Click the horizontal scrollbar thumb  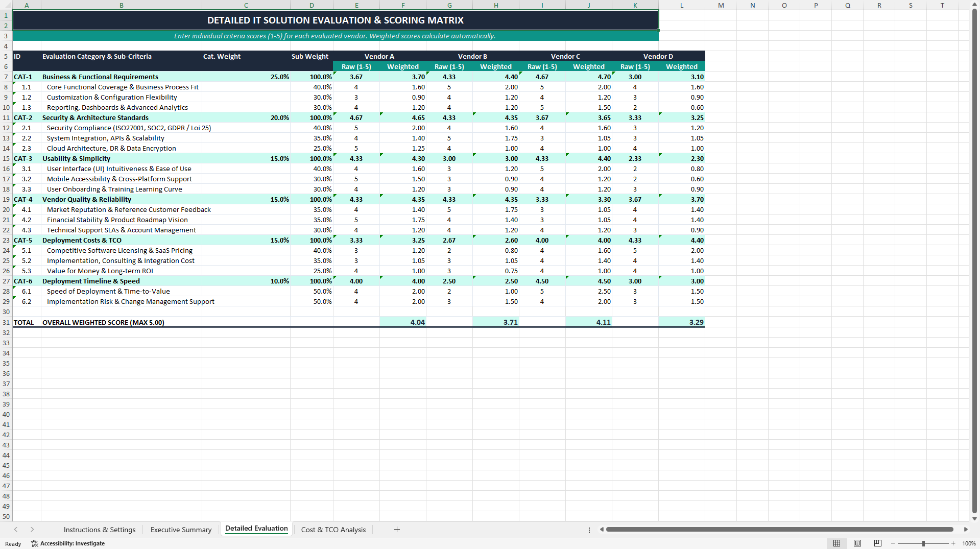pos(779,530)
